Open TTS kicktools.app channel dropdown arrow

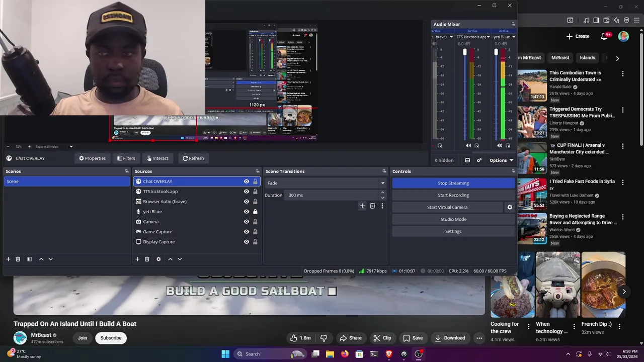[488, 37]
